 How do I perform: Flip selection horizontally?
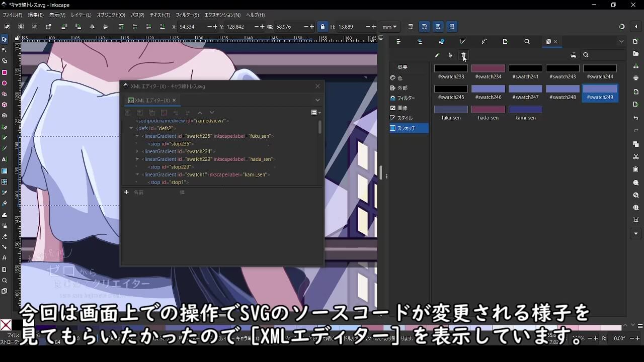[x=92, y=27]
